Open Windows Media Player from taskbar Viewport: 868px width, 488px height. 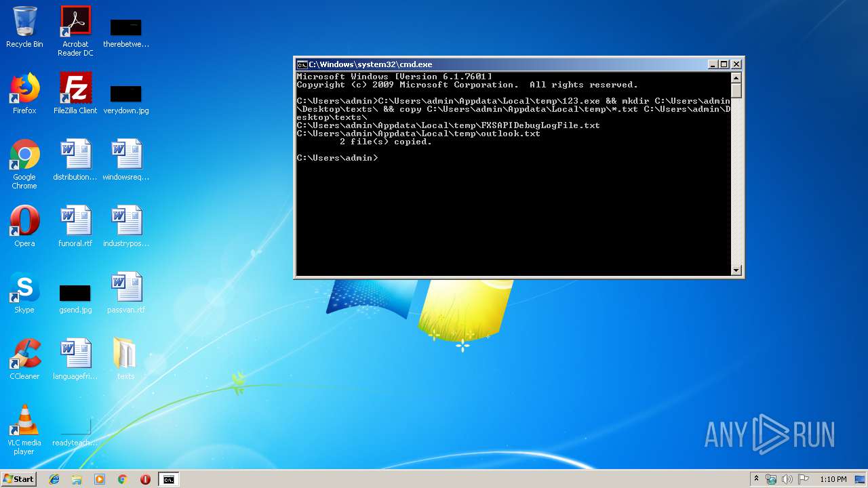[100, 479]
